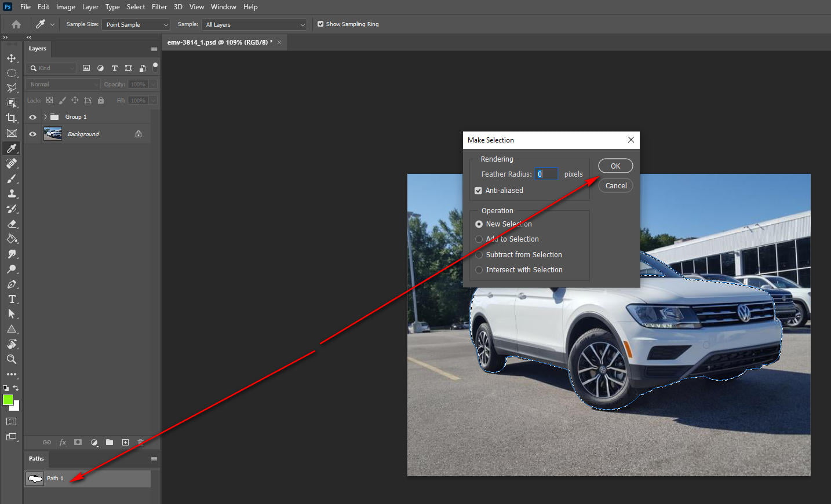Open the layer styles fx menu

62,442
